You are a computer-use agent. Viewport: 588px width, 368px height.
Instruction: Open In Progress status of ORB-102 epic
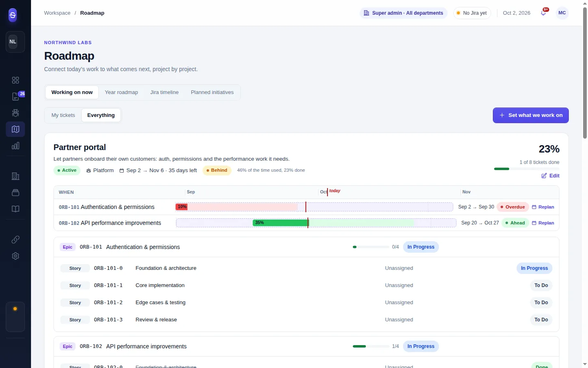click(421, 346)
